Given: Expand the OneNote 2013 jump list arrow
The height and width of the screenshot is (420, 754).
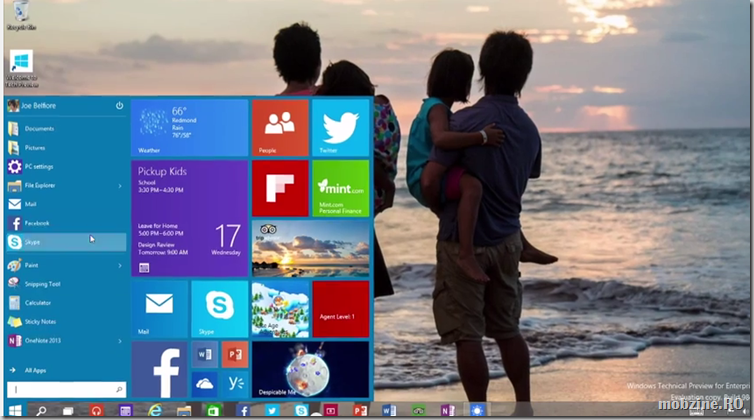Looking at the screenshot, I should pyautogui.click(x=120, y=341).
